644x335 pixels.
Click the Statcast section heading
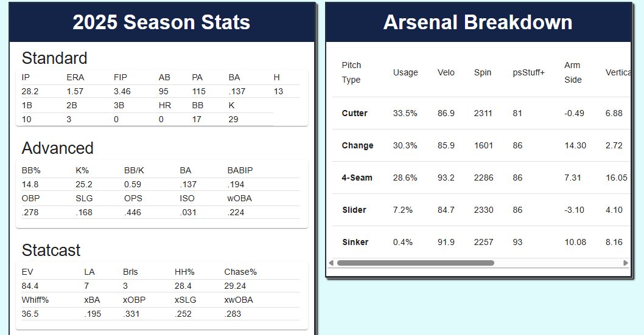pos(51,250)
